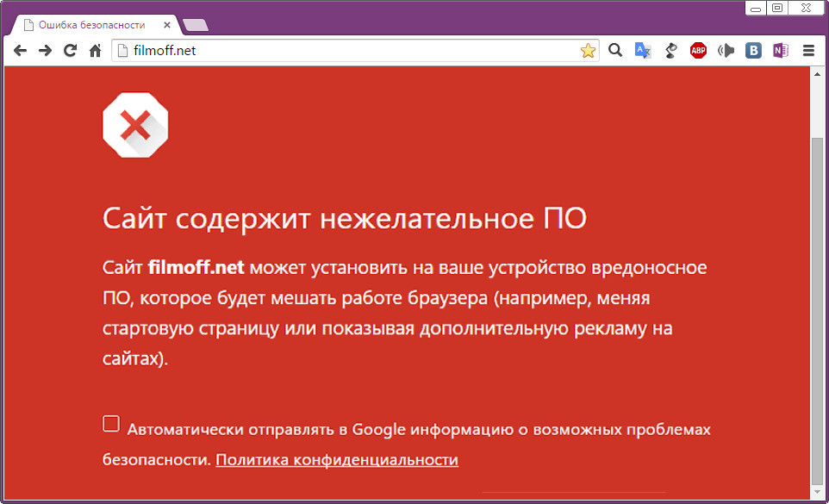Viewport: 829px width, 504px height.
Task: Click the heading Сайт содержит нежелательное ПО
Action: (345, 218)
